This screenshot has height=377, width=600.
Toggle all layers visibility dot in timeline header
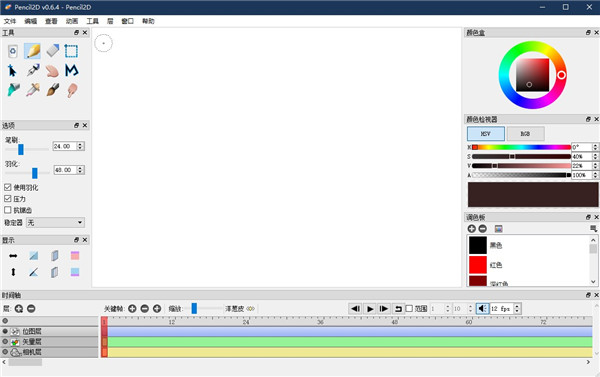coord(5,321)
